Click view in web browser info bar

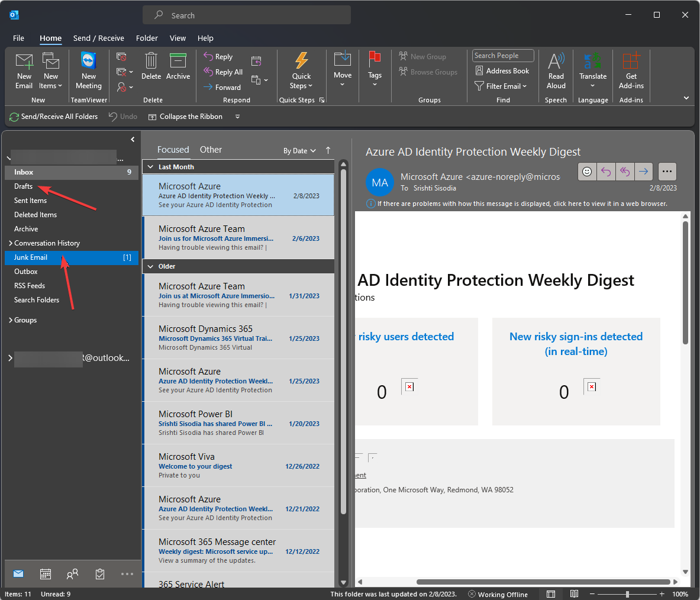tap(517, 204)
